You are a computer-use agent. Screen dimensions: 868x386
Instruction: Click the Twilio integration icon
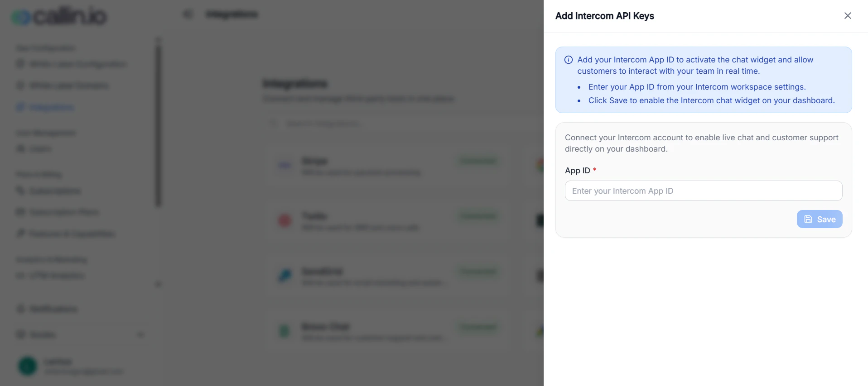point(284,220)
